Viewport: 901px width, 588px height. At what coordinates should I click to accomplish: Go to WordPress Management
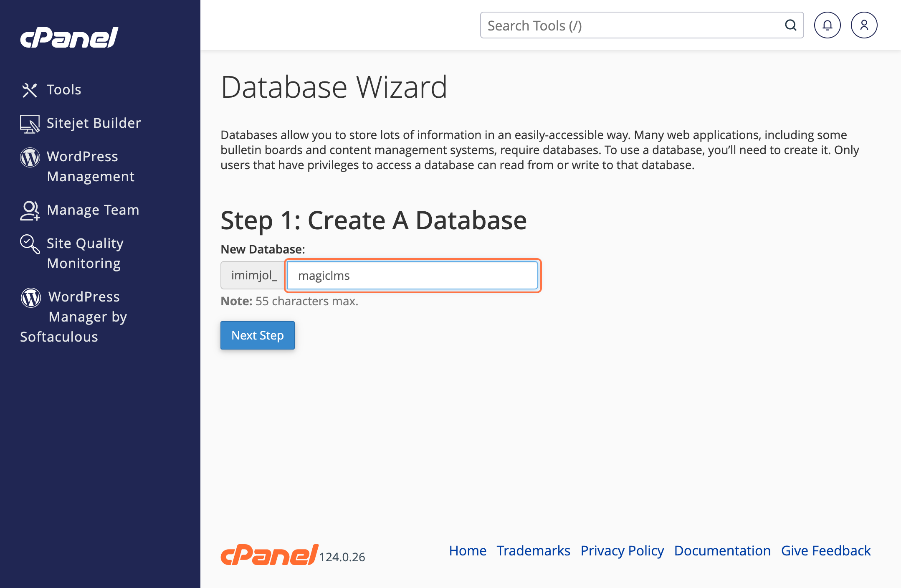tap(91, 166)
